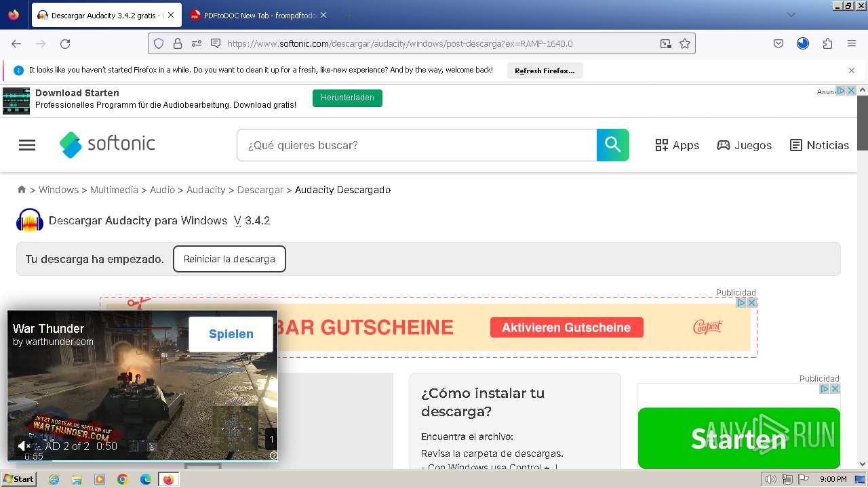This screenshot has height=488, width=868.
Task: Click the green search magnifier button
Action: pos(613,145)
